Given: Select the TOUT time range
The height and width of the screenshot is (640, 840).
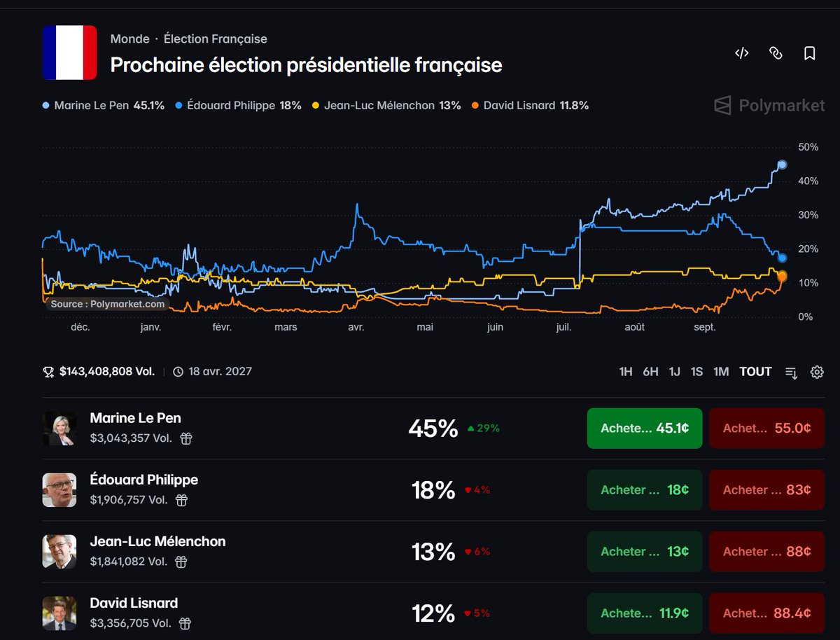Looking at the screenshot, I should coord(755,372).
